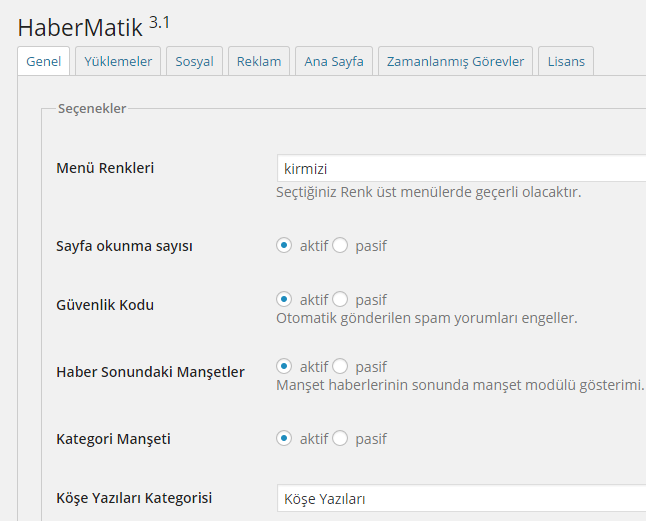646x521 pixels.
Task: Click the HaberMatik 3.1 page title
Action: (94, 27)
